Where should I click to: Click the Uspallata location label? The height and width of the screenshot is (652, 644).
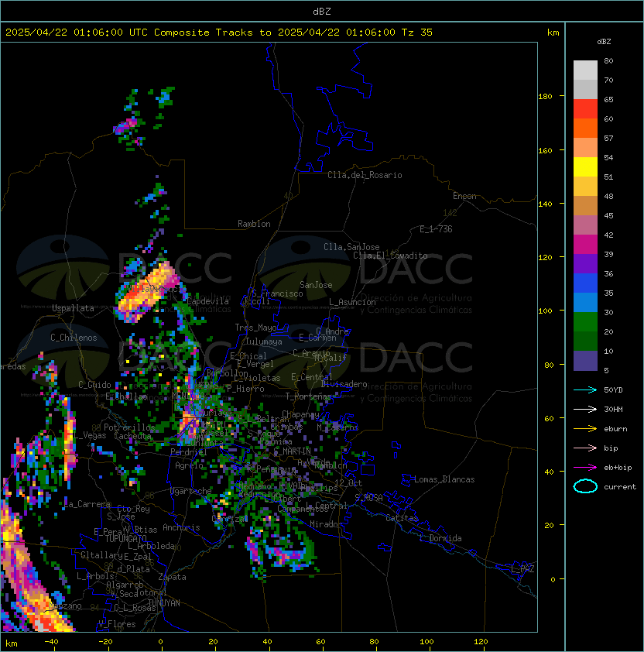(73, 308)
